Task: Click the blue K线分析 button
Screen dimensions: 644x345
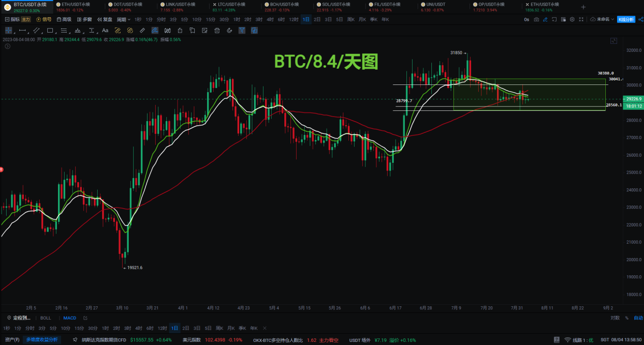Action: tap(626, 19)
